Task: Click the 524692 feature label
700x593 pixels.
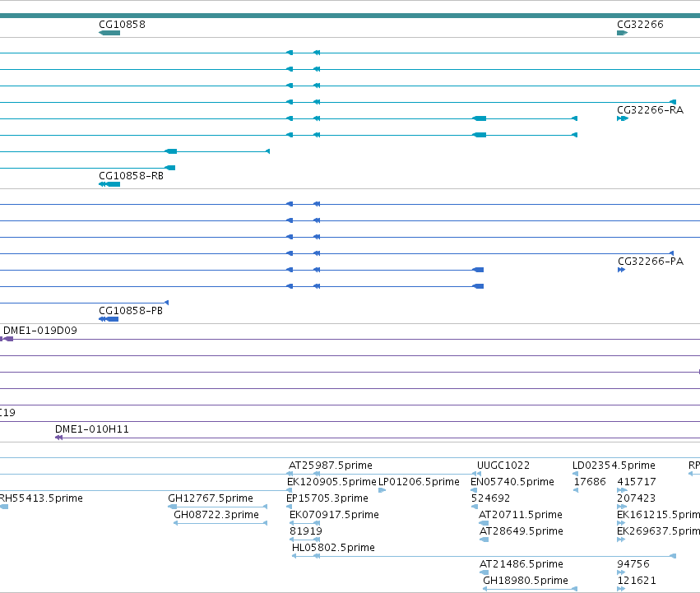Action: [490, 498]
